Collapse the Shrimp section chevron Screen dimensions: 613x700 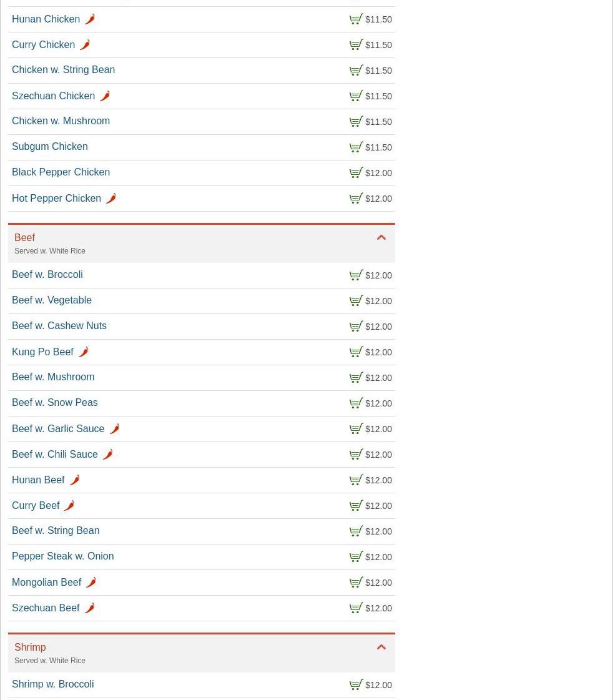coord(381,648)
